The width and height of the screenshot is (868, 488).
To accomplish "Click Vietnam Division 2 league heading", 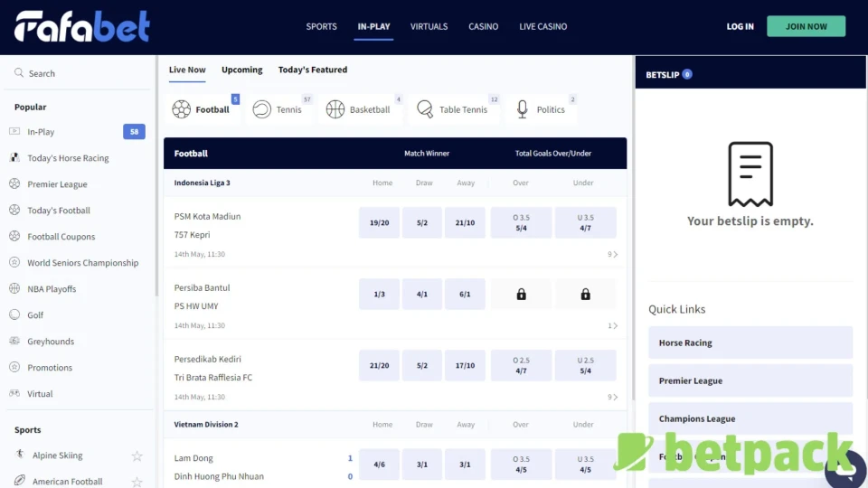I will [x=206, y=425].
